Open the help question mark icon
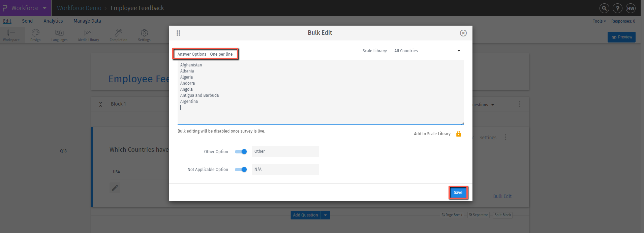This screenshot has height=233, width=644. tap(617, 8)
